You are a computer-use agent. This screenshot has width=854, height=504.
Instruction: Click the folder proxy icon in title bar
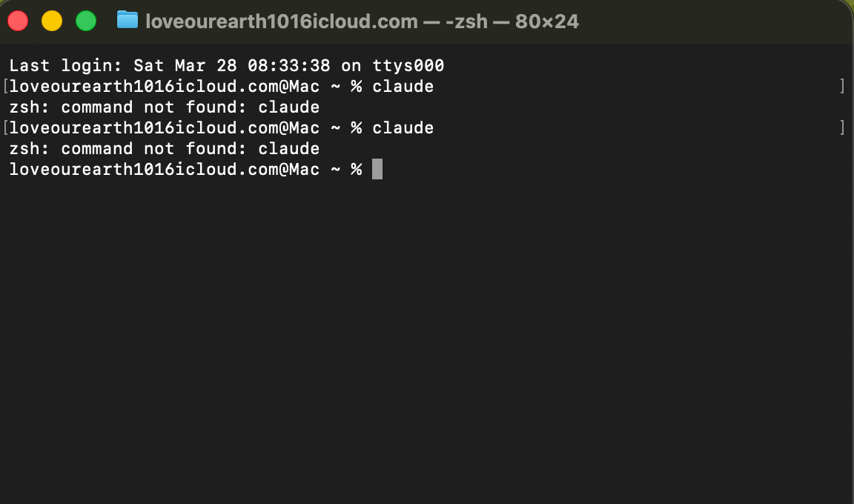[128, 20]
